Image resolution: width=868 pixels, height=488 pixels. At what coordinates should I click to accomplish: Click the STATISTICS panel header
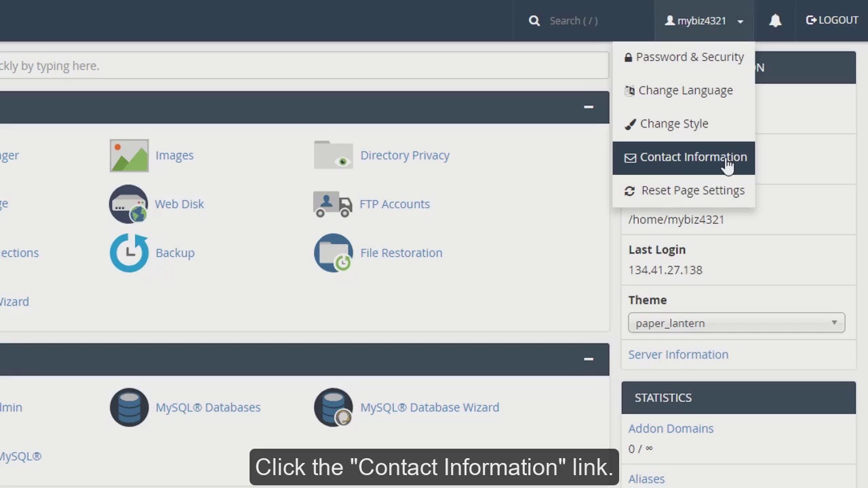click(738, 398)
